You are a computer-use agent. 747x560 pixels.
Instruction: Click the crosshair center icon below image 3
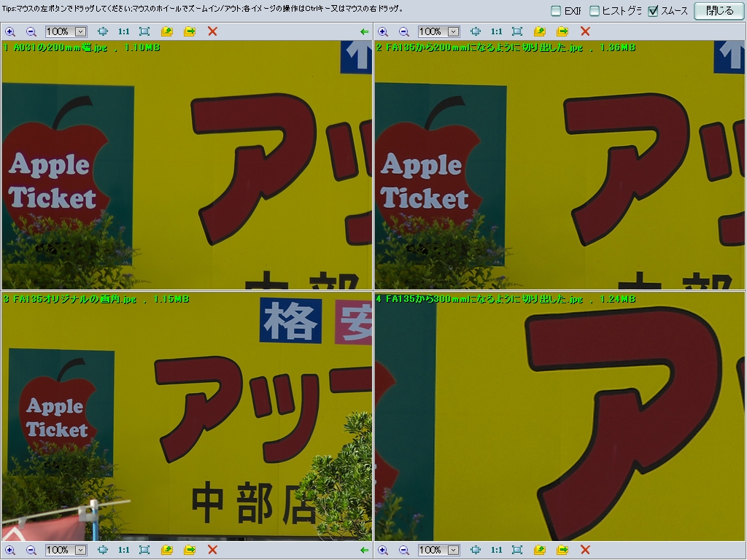(102, 550)
